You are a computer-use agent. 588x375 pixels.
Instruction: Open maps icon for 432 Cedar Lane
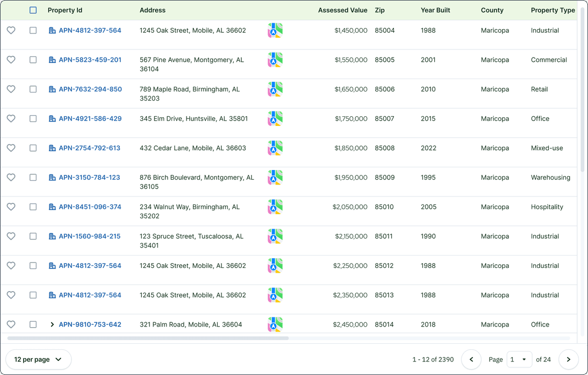pyautogui.click(x=275, y=148)
